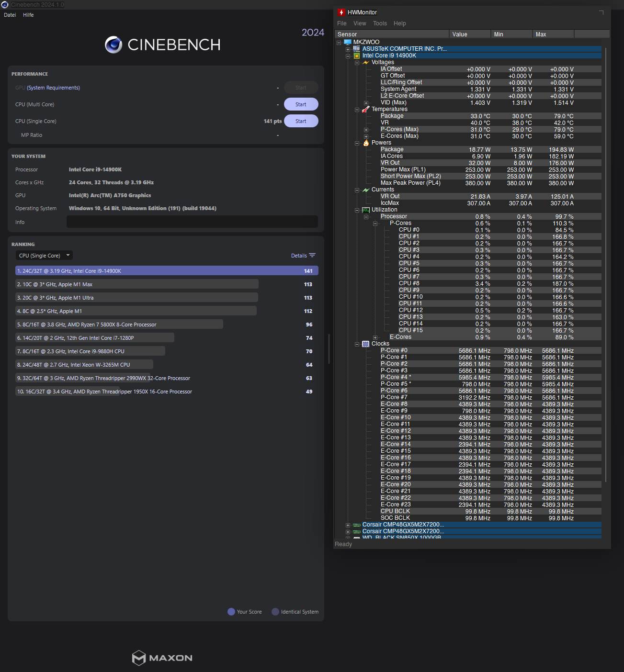
Task: Click the Temperatures thermometer icon
Action: [x=366, y=109]
